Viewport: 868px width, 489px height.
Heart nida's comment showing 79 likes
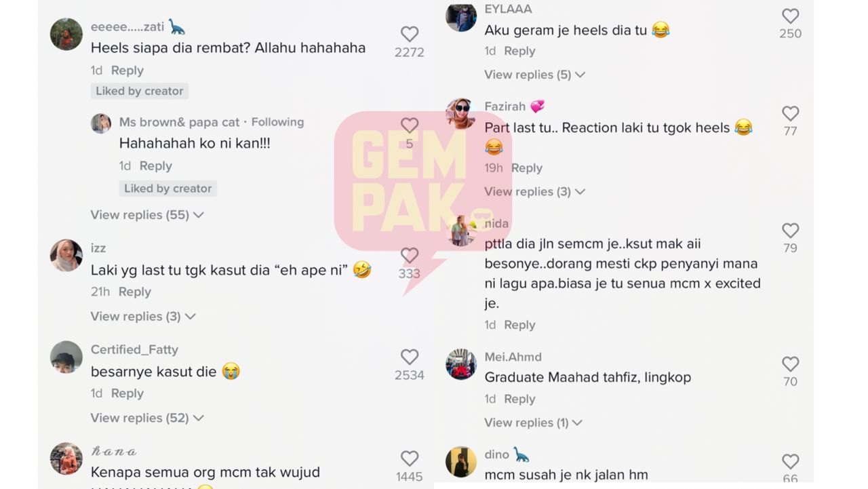(x=790, y=230)
